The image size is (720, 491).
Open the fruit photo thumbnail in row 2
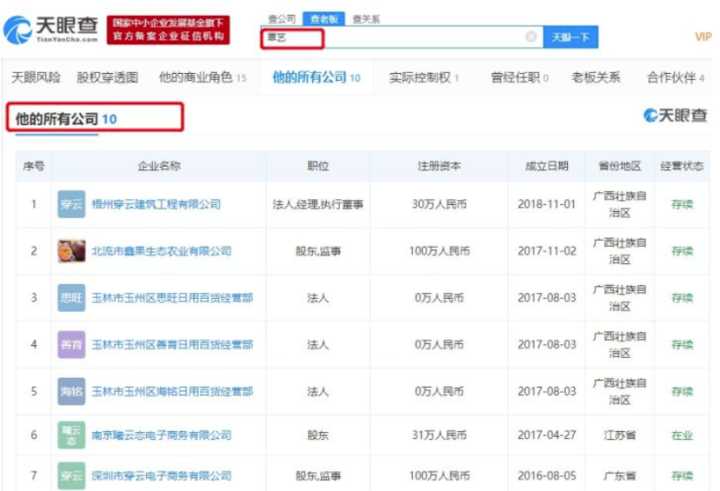(71, 251)
